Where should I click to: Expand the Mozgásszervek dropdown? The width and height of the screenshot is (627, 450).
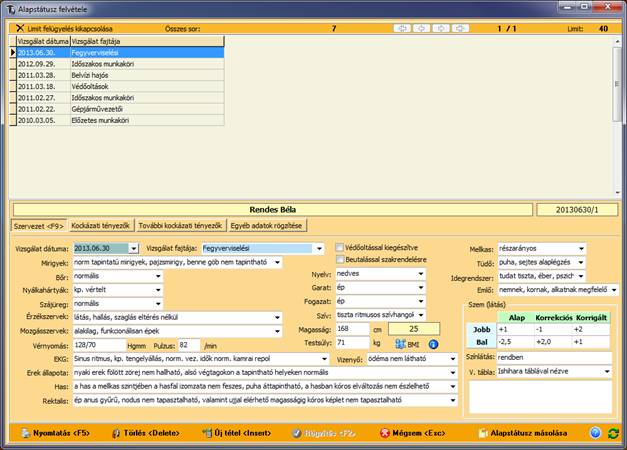pyautogui.click(x=277, y=331)
